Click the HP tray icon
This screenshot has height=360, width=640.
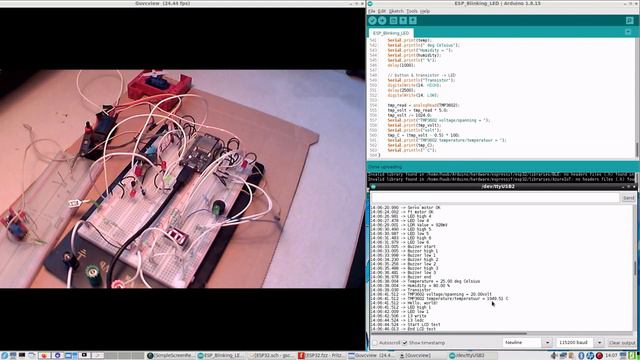coord(590,356)
